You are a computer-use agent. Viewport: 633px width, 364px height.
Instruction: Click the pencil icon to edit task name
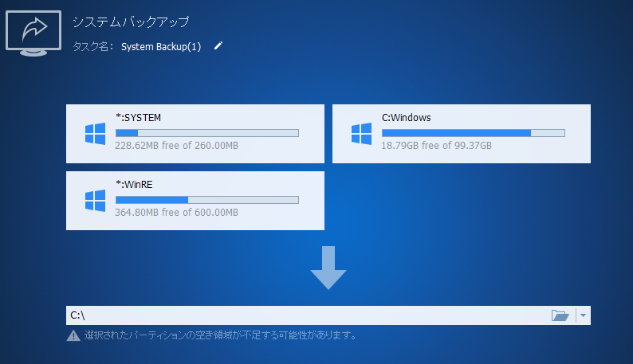pos(218,46)
